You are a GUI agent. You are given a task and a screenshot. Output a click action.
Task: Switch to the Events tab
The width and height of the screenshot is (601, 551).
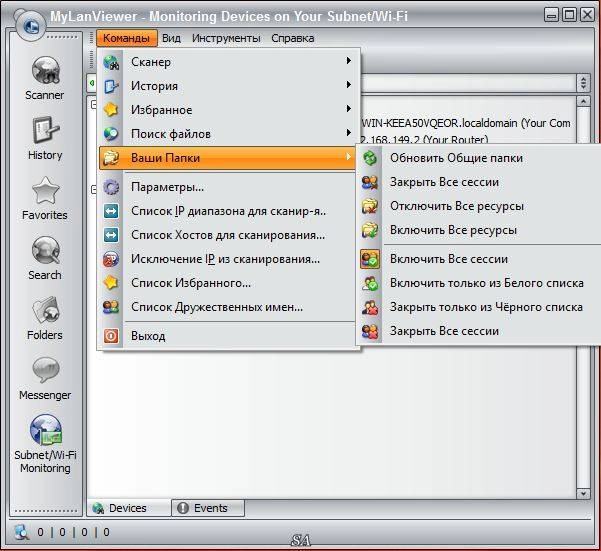pyautogui.click(x=208, y=508)
